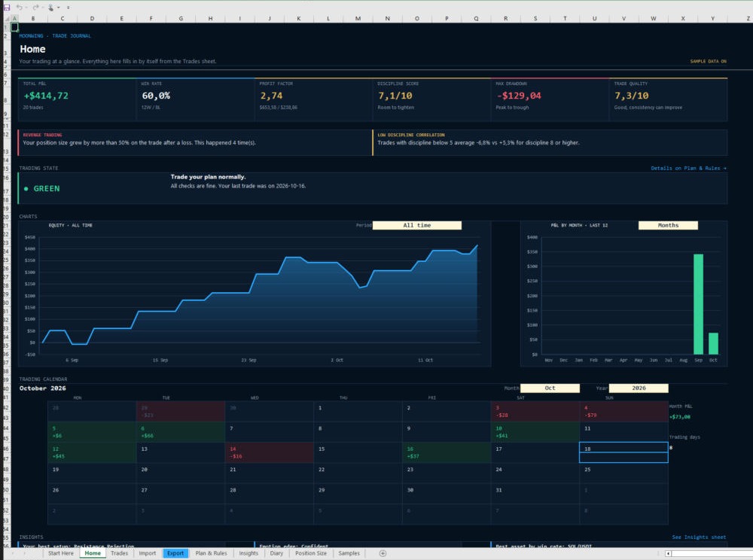Screen dimensions: 753x560
Task: Click the horizontal scrollbar left arrow
Action: click(668, 553)
